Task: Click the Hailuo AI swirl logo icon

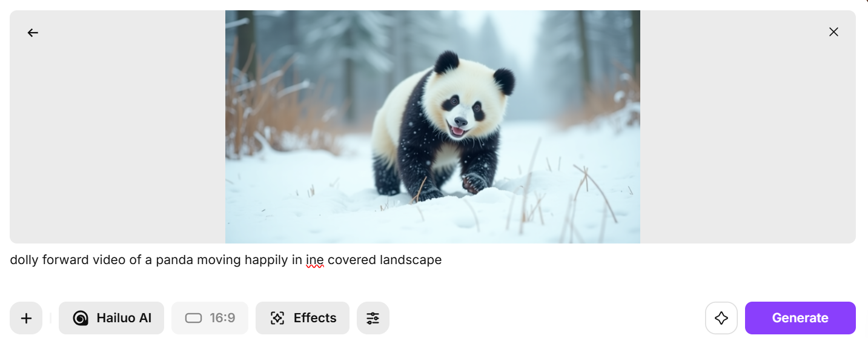Action: 81,318
